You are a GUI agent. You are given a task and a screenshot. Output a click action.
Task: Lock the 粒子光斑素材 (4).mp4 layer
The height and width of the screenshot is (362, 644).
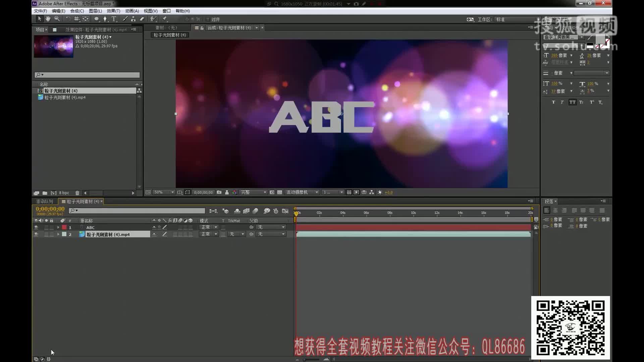(x=51, y=234)
